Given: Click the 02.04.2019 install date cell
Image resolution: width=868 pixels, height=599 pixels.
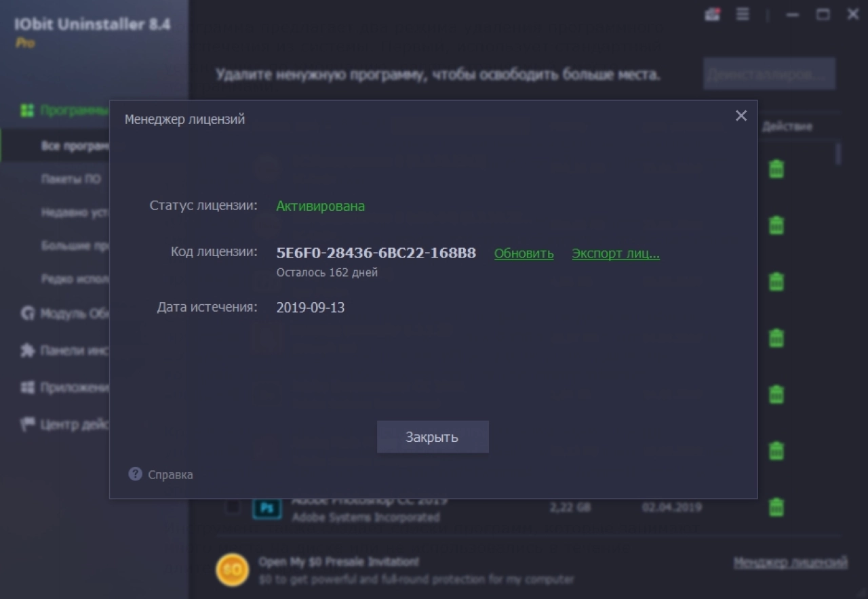Looking at the screenshot, I should click(x=672, y=508).
